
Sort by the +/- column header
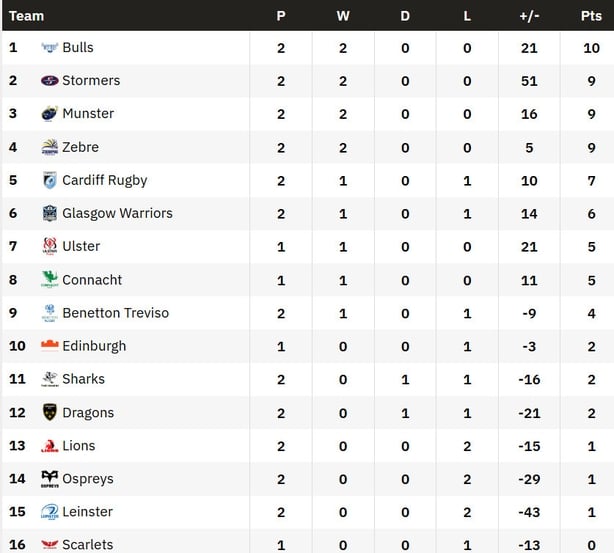[x=529, y=16]
